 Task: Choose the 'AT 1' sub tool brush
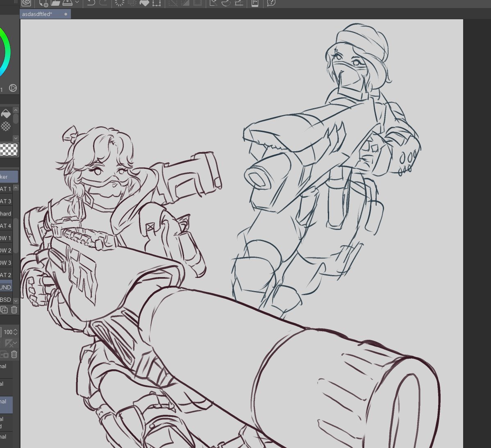click(6, 189)
